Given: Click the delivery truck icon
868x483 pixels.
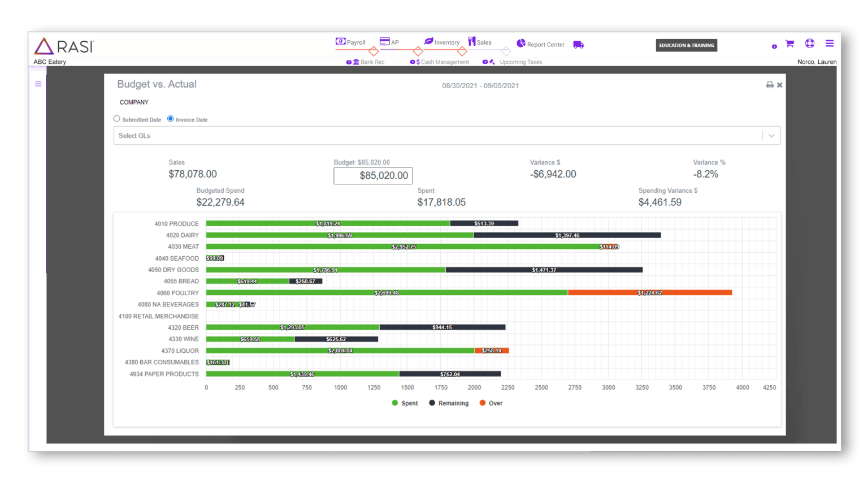Looking at the screenshot, I should [x=578, y=45].
